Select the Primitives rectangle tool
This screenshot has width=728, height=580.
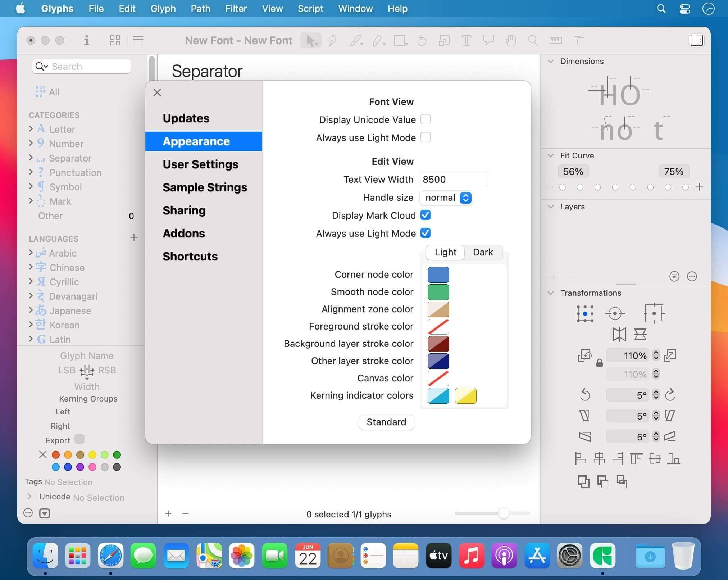pyautogui.click(x=401, y=41)
